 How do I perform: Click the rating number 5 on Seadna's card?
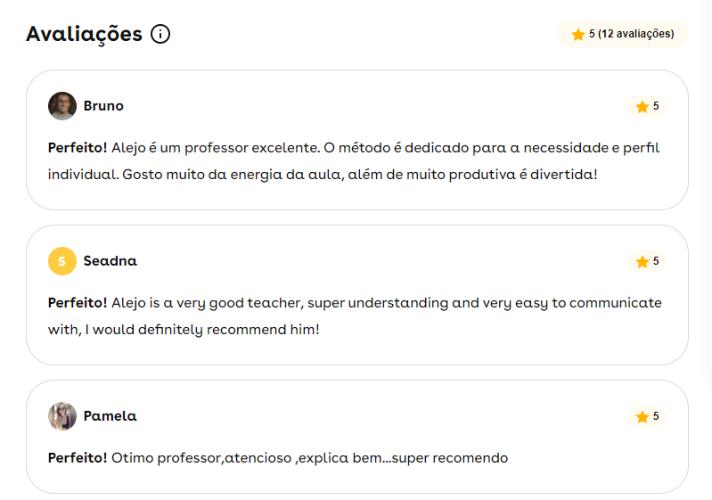[656, 261]
